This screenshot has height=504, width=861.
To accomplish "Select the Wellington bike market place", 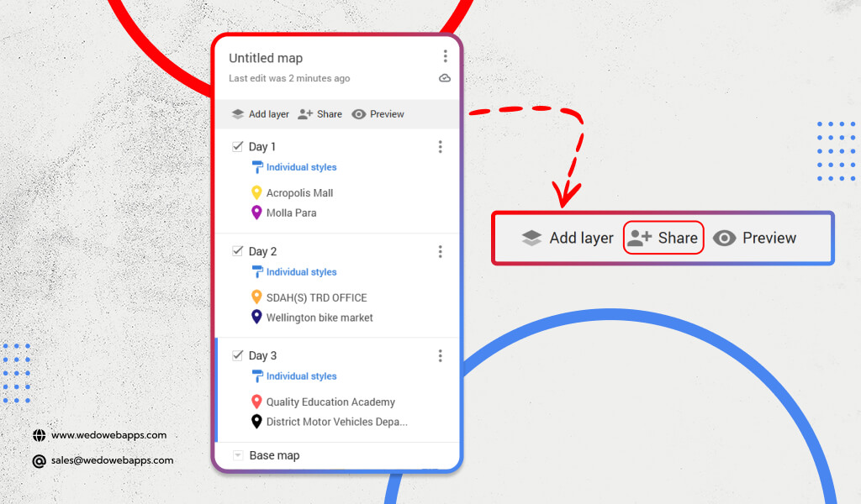I will click(319, 318).
